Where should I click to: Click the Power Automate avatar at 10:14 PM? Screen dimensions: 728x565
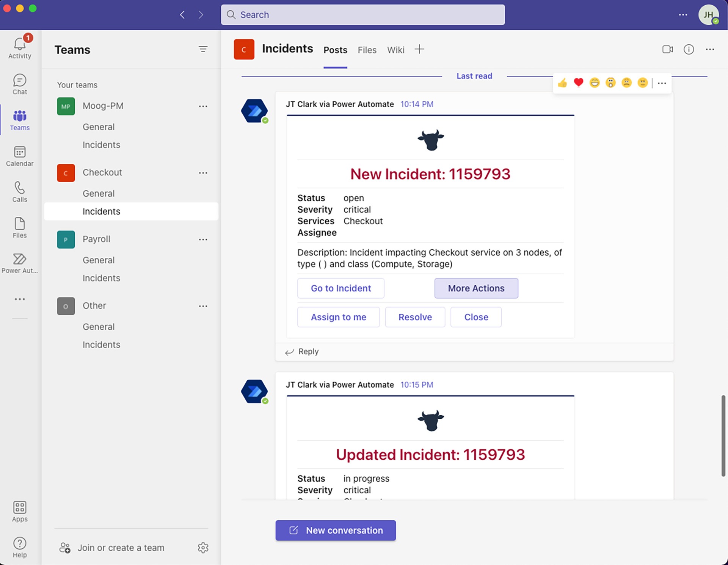point(254,111)
